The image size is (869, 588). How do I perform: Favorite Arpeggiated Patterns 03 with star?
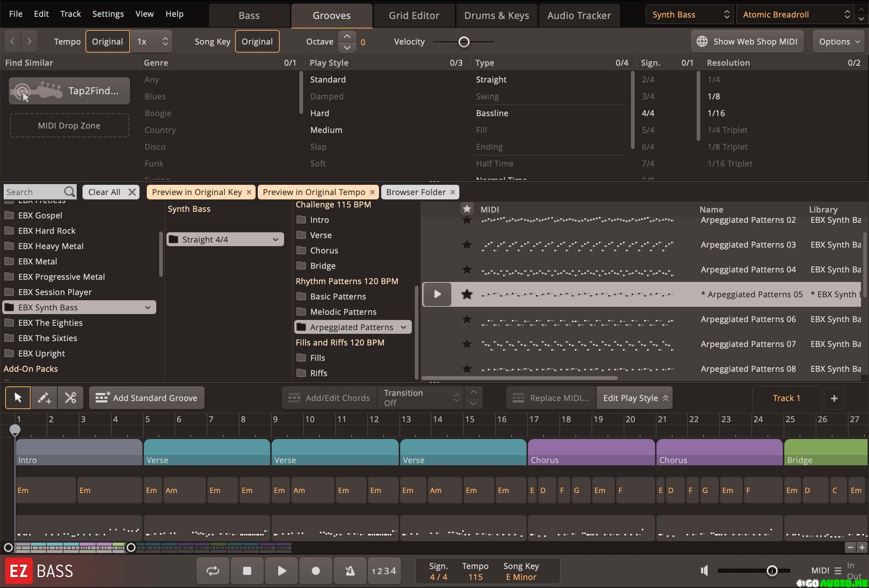pos(467,245)
